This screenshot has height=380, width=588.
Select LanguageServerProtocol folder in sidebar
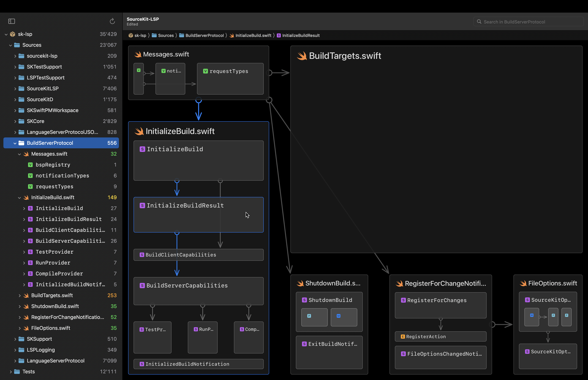tap(61, 361)
